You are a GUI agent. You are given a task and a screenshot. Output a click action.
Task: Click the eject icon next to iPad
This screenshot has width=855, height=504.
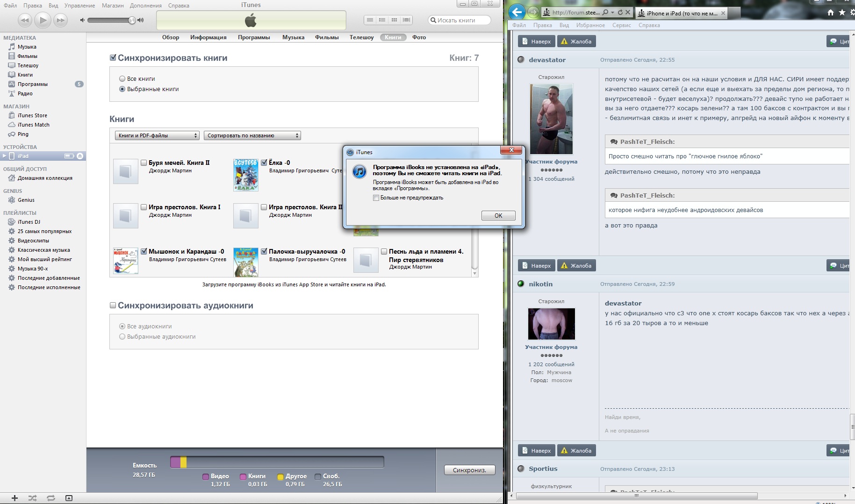click(80, 156)
